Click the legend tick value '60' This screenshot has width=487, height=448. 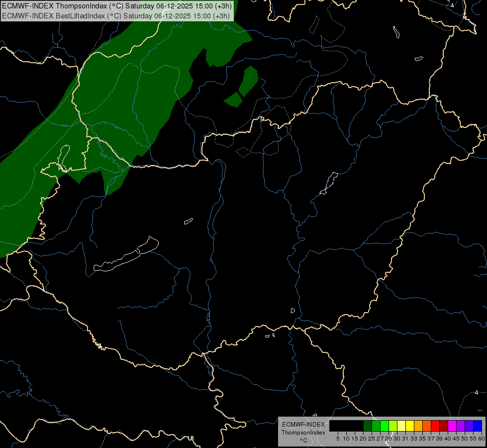481,439
